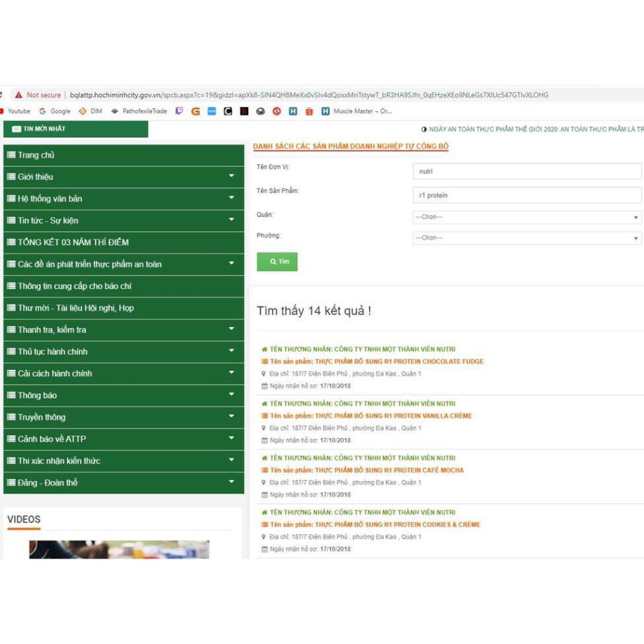
Task: Open the Quận dropdown
Action: (526, 217)
